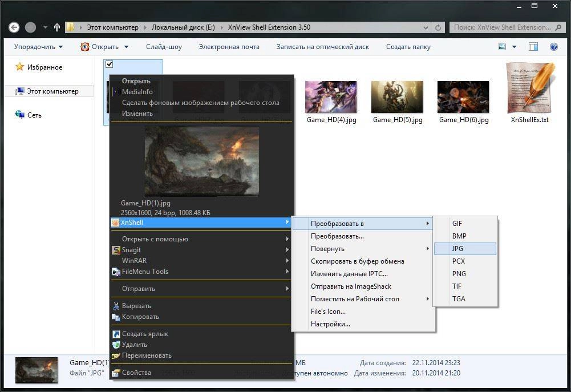The image size is (571, 392).
Task: Convert the image to PCX
Action: pyautogui.click(x=465, y=261)
